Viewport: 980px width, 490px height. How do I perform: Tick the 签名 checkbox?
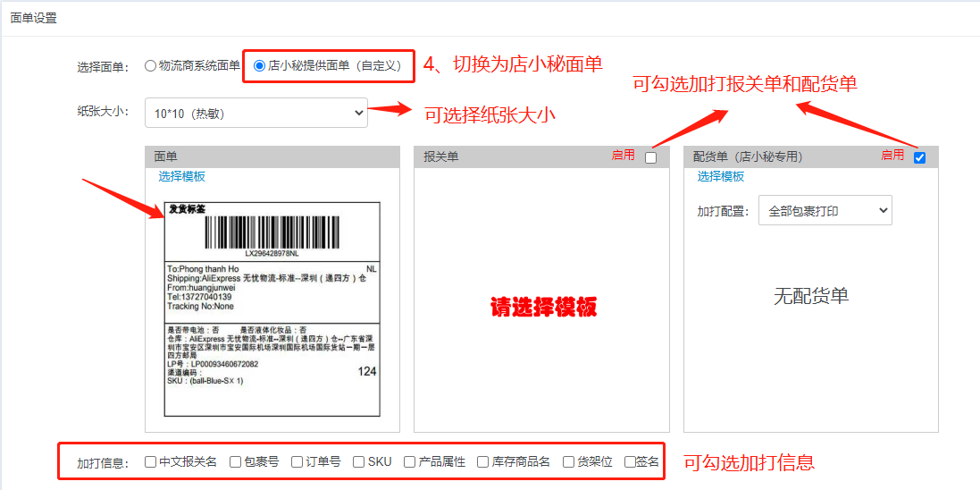(x=630, y=462)
